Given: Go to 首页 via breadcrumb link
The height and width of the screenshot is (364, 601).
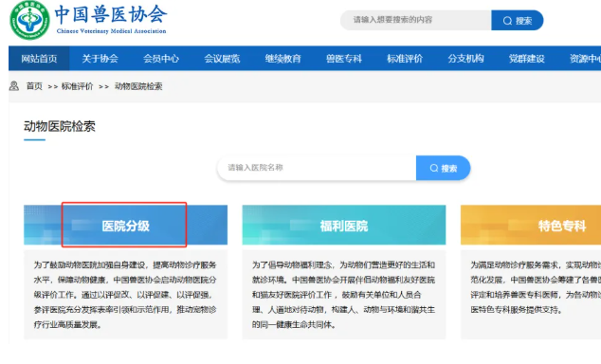Looking at the screenshot, I should [x=34, y=86].
